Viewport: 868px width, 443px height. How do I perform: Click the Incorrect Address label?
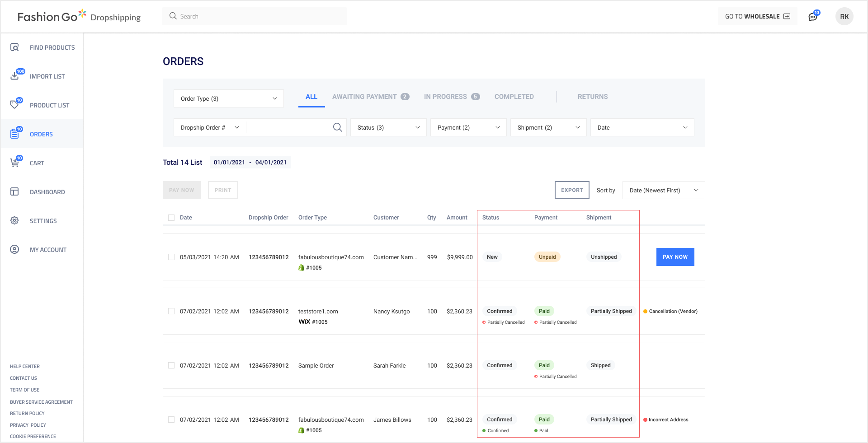coord(666,420)
